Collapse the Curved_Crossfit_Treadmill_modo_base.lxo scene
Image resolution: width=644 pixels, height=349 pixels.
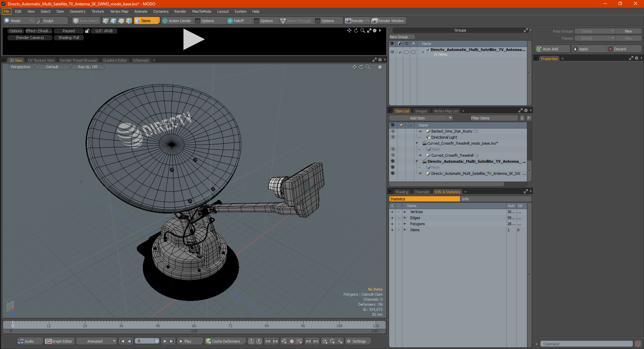(x=417, y=143)
